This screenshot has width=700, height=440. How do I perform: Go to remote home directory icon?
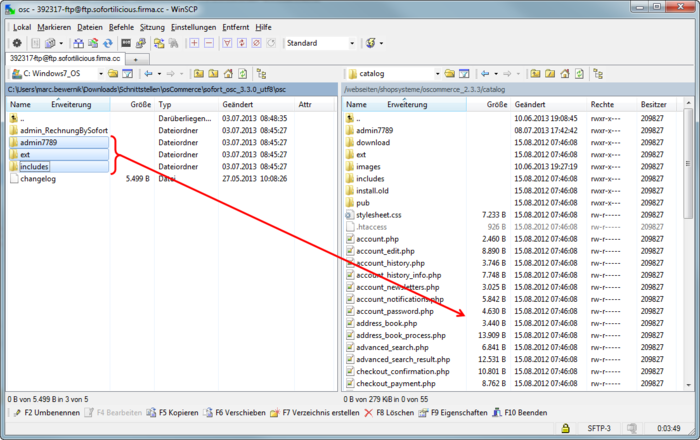pyautogui.click(x=565, y=74)
